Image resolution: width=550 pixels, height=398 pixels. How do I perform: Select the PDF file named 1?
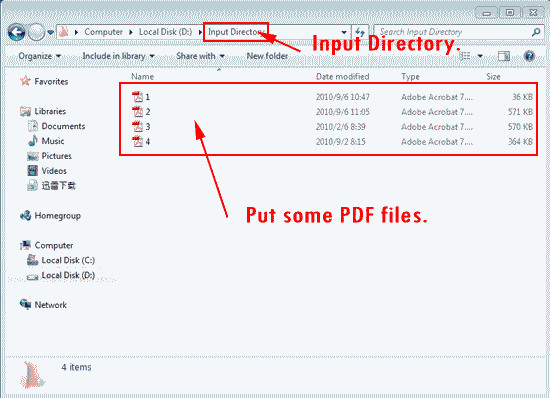148,97
